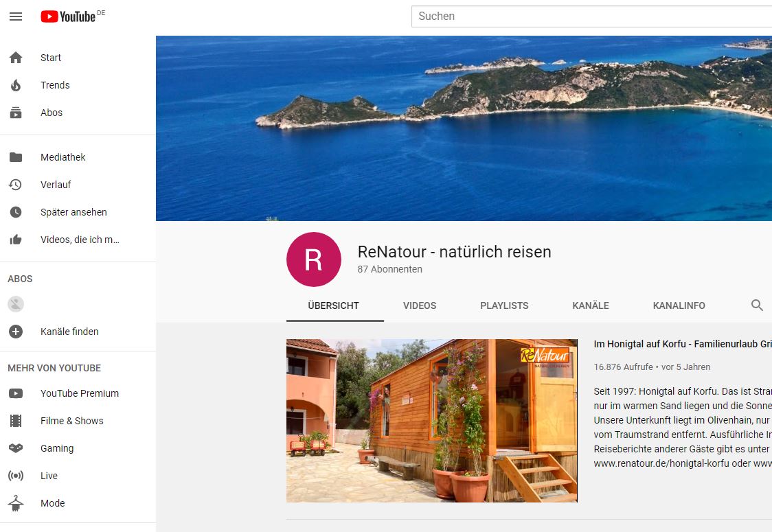
Task: Click the ReNatour channel avatar
Action: (314, 259)
